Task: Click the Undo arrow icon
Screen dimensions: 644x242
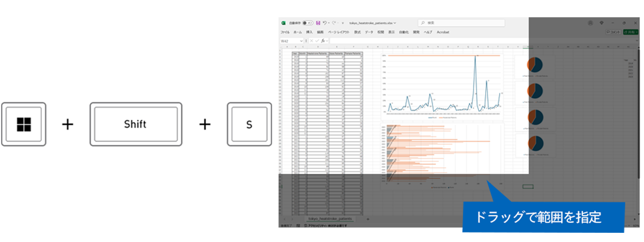Action: (x=325, y=23)
